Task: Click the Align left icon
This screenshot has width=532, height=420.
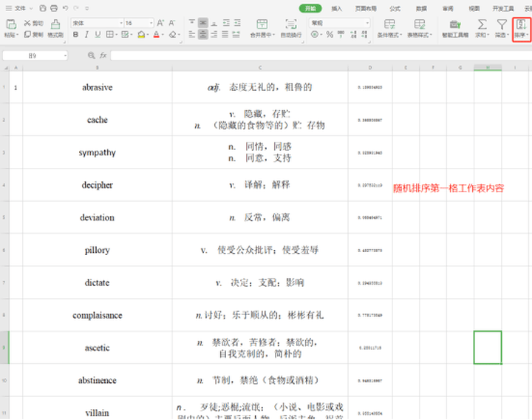Action: click(x=191, y=34)
